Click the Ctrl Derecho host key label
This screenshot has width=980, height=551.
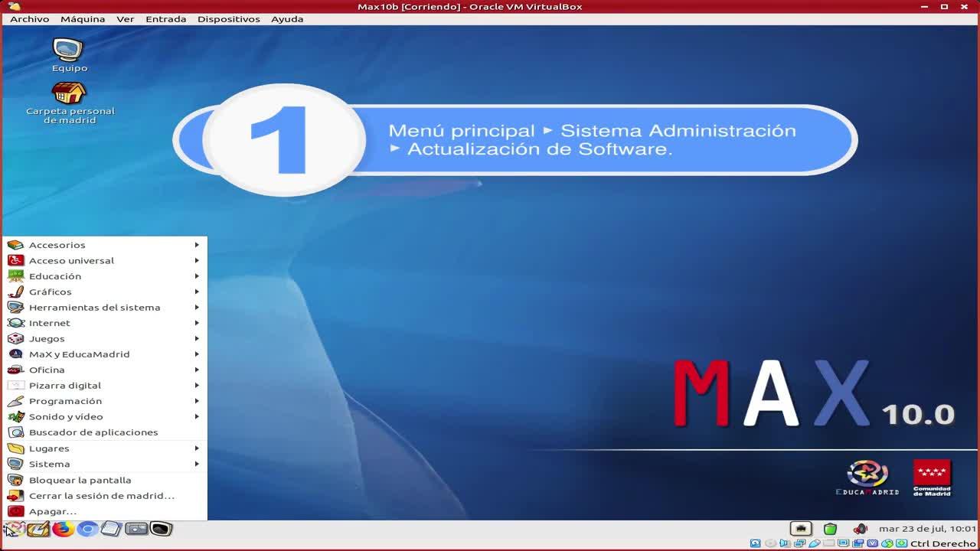[943, 544]
